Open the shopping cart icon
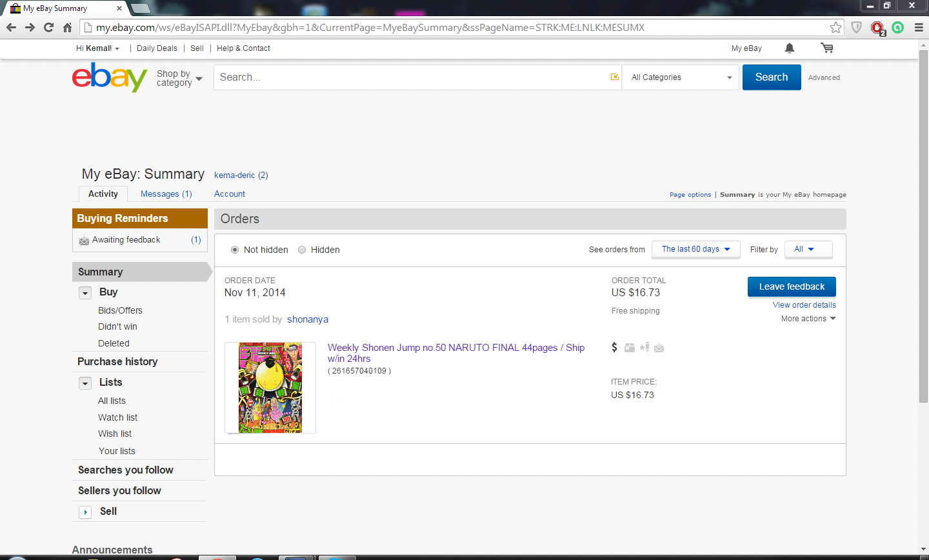Image resolution: width=929 pixels, height=560 pixels. point(826,48)
